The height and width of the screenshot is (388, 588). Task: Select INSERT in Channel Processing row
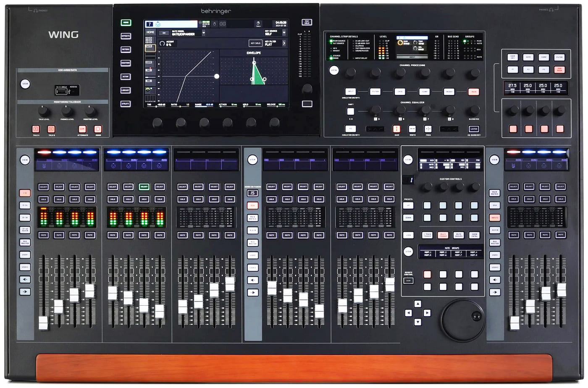(x=449, y=92)
